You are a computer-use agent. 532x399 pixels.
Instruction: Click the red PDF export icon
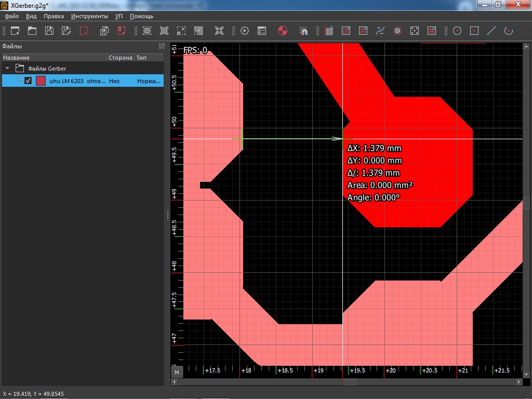point(121,31)
